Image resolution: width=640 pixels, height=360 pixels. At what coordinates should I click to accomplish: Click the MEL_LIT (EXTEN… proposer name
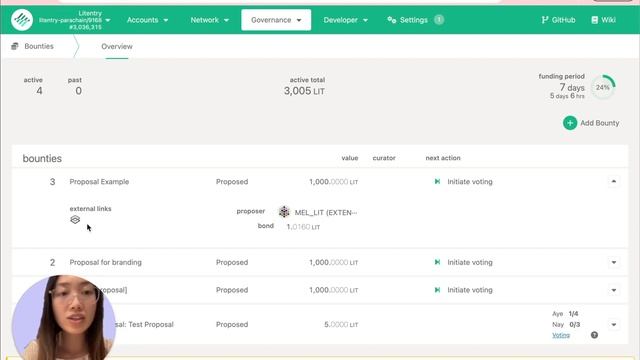[326, 212]
